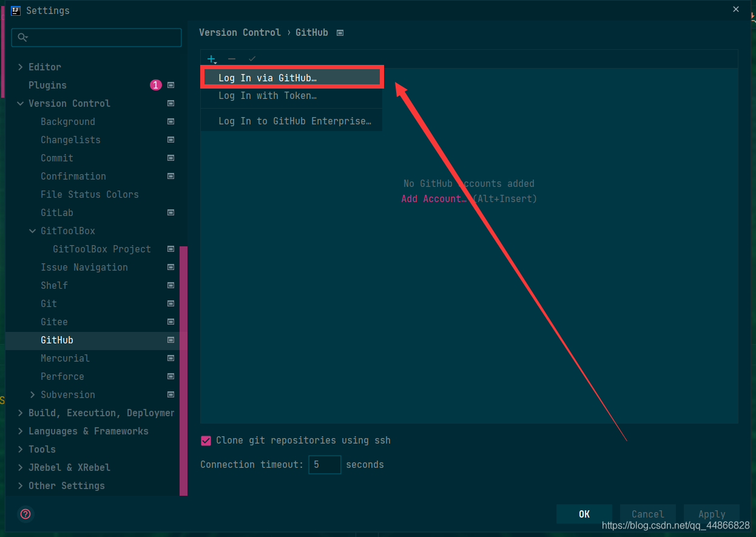Viewport: 756px width, 537px height.
Task: Click the project icon on GitToolBox Project row
Action: [170, 249]
